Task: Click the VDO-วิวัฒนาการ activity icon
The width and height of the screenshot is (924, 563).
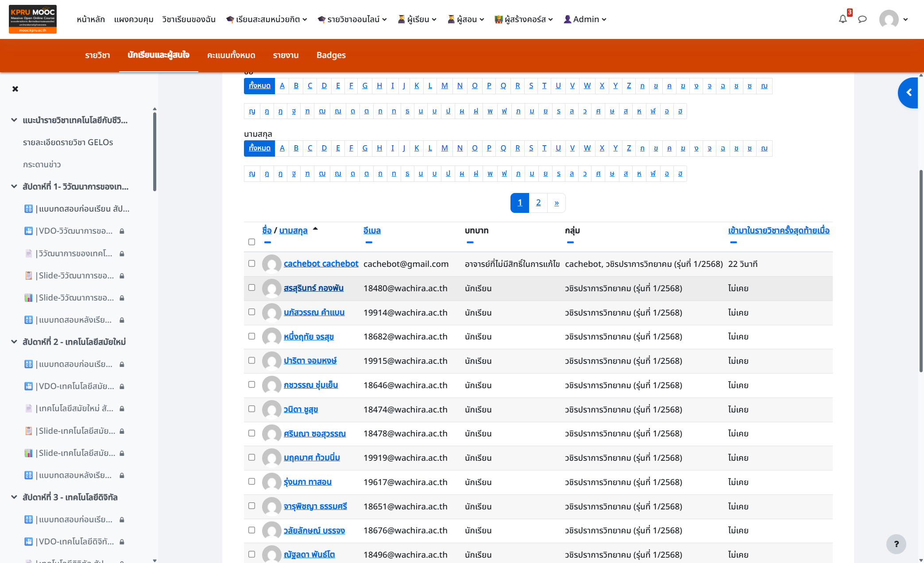Action: pyautogui.click(x=28, y=231)
